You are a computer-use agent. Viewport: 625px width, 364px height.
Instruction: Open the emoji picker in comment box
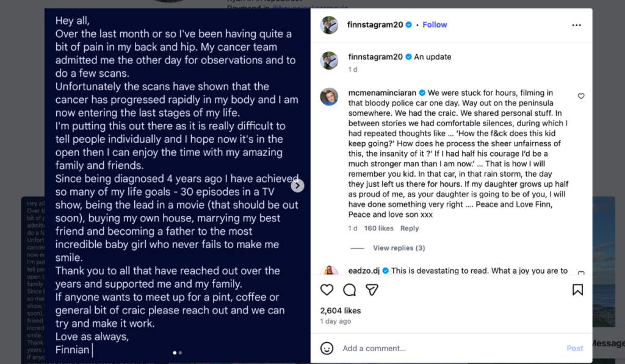coord(327,348)
